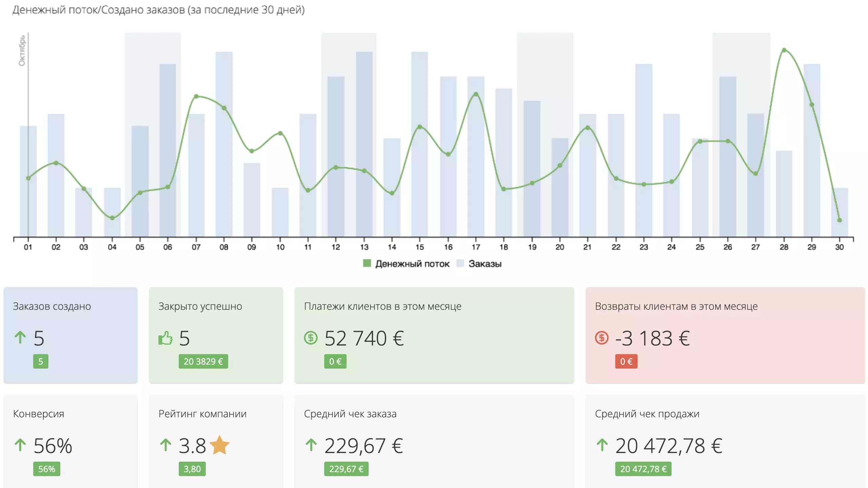Click the green 20 3829 € badge
Screen dimensions: 868x488
pyautogui.click(x=203, y=361)
